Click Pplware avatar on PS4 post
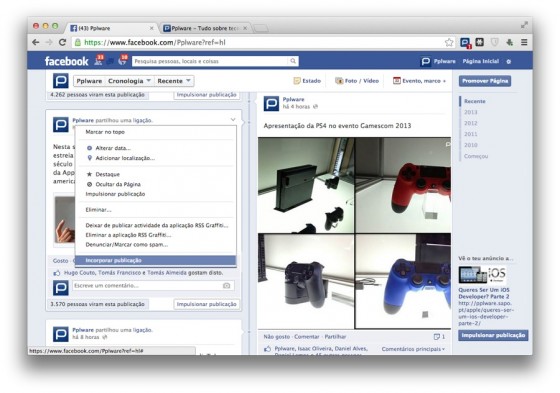This screenshot has height=393, width=560. [x=271, y=104]
